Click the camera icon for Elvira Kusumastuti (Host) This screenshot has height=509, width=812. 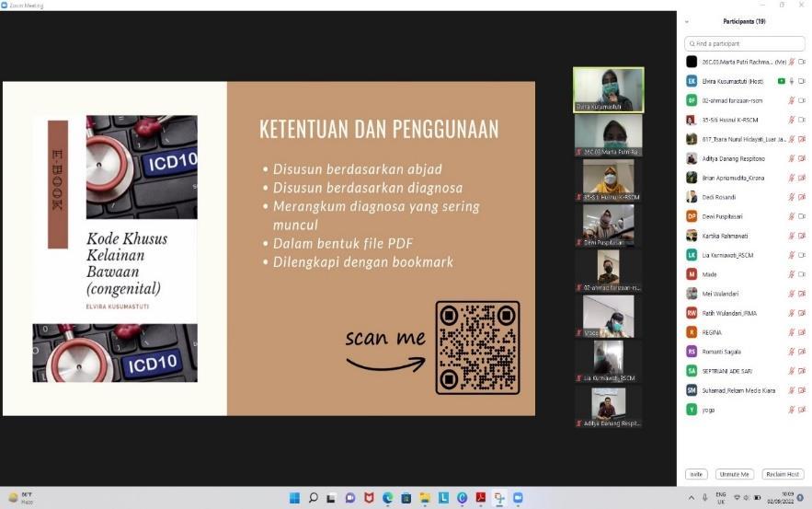[x=802, y=81]
